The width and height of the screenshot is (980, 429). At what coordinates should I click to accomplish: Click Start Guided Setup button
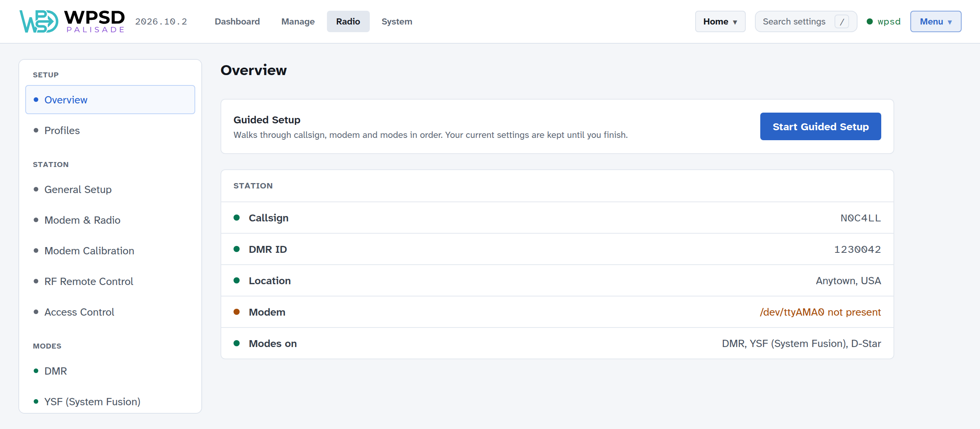(820, 126)
